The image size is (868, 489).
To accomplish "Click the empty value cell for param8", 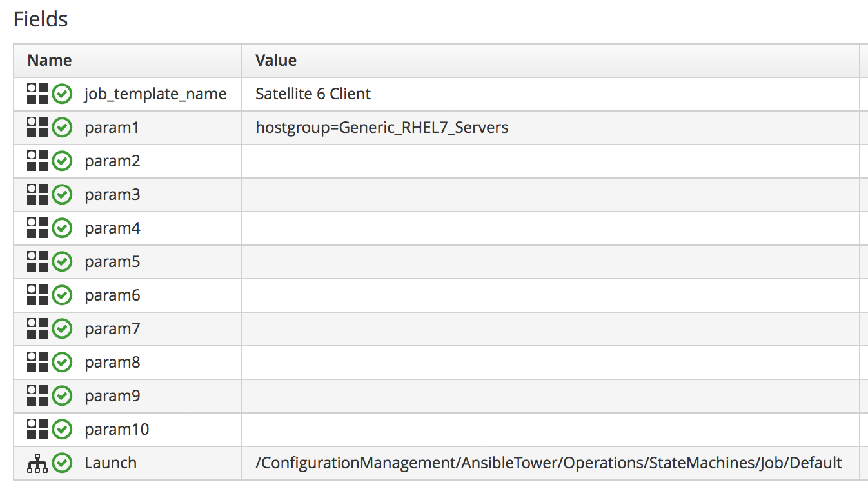I will click(x=549, y=363).
